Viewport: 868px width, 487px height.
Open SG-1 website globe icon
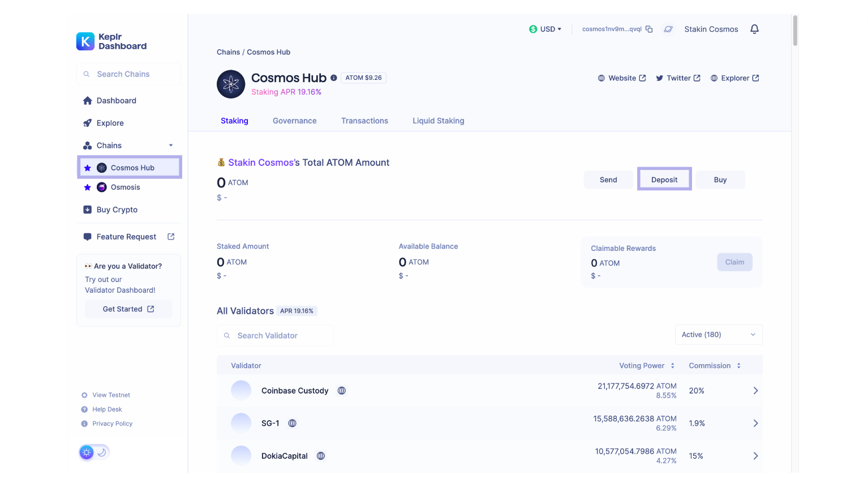[x=293, y=423]
